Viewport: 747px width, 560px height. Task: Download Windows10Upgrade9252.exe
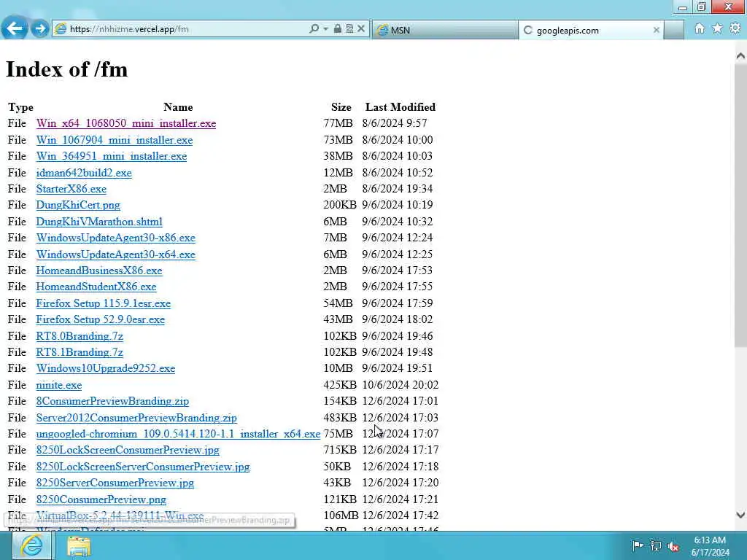point(106,368)
